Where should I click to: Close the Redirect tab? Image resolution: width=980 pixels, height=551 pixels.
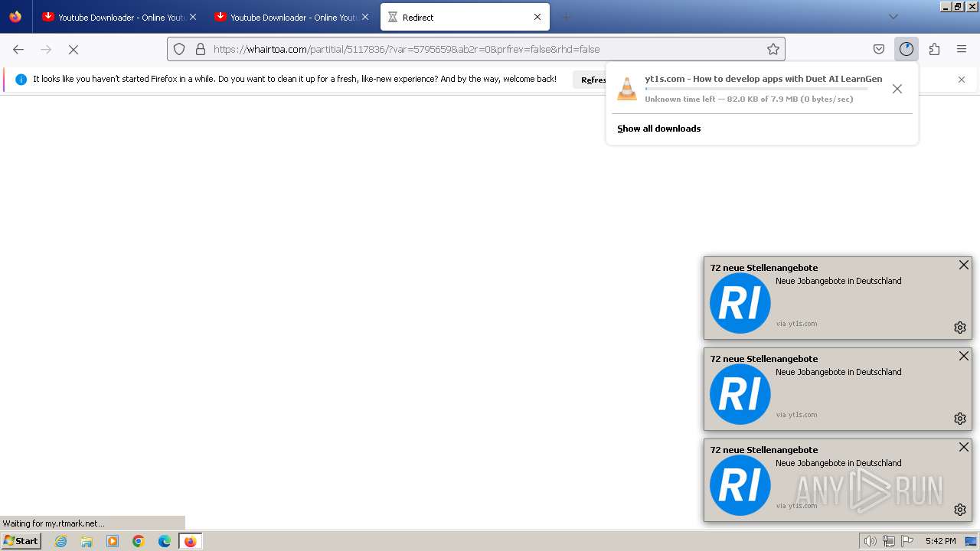click(x=537, y=17)
